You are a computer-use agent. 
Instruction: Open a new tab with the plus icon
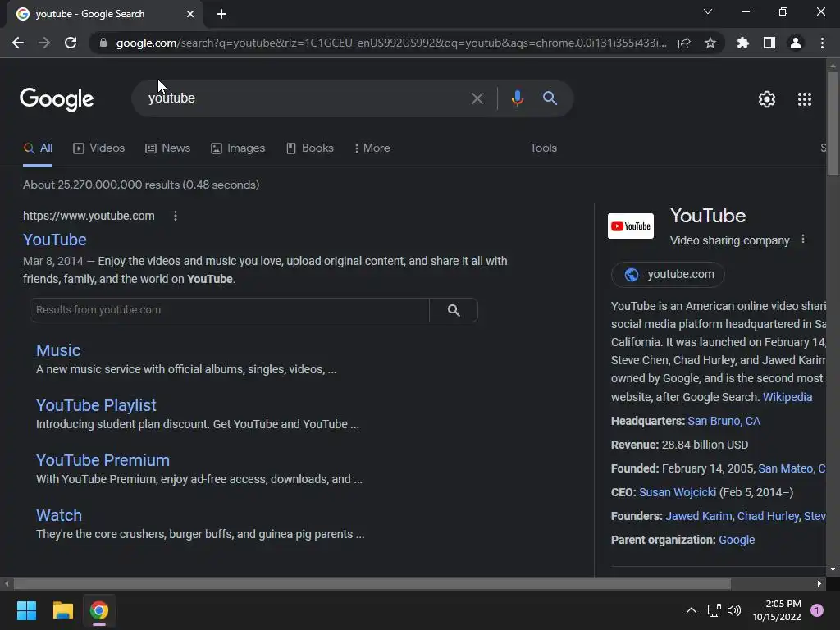(221, 14)
